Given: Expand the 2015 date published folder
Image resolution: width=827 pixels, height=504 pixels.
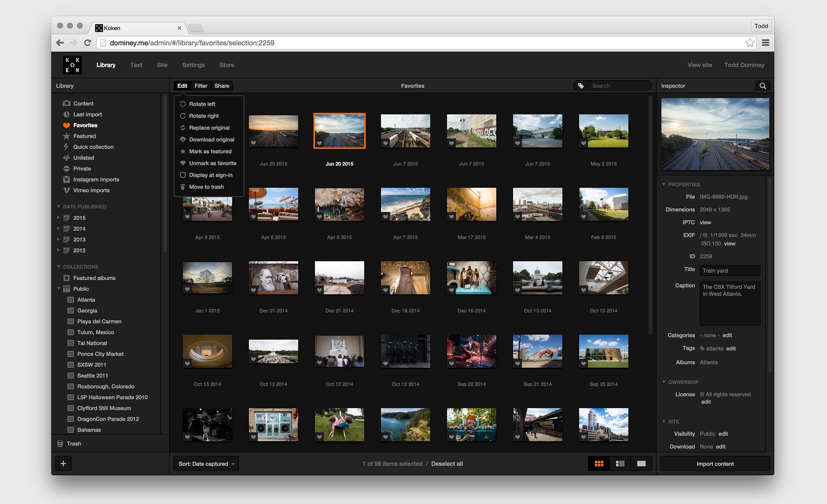Looking at the screenshot, I should 59,218.
